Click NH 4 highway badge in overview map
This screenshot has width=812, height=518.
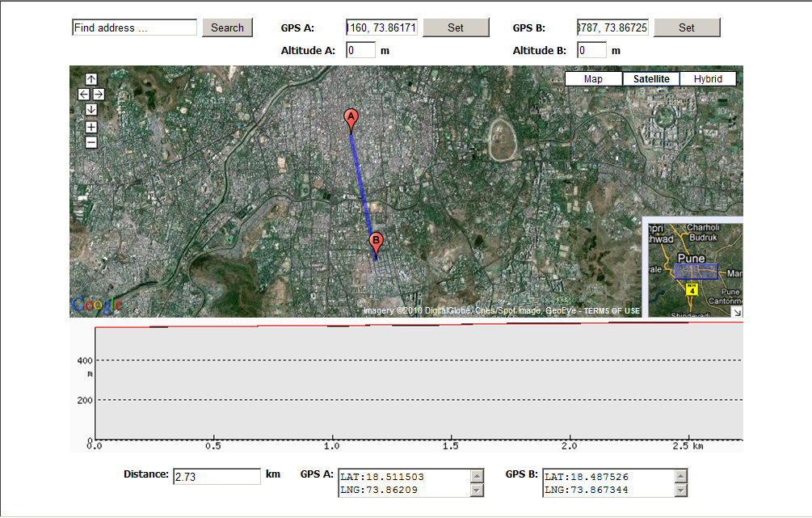point(692,289)
